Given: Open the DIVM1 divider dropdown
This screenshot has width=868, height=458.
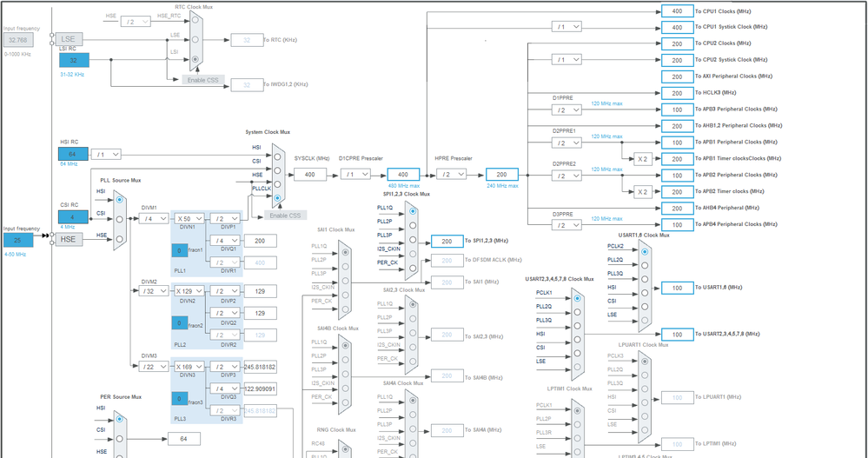Looking at the screenshot, I should click(x=153, y=219).
